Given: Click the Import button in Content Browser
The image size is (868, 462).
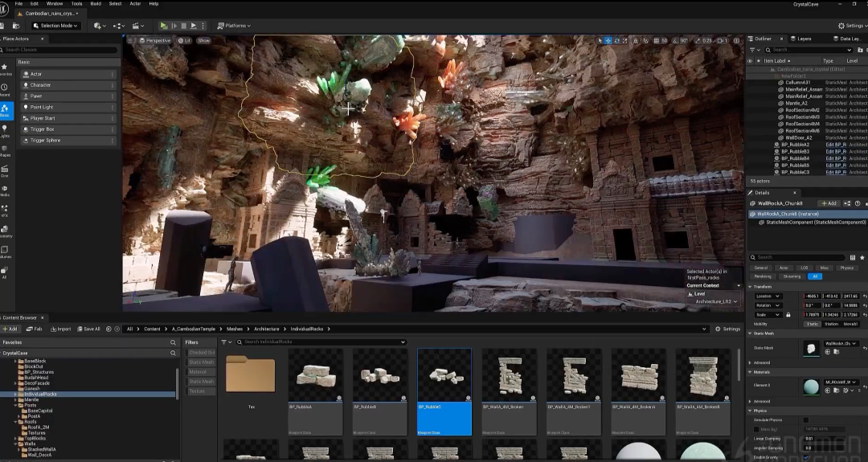Looking at the screenshot, I should tap(61, 329).
